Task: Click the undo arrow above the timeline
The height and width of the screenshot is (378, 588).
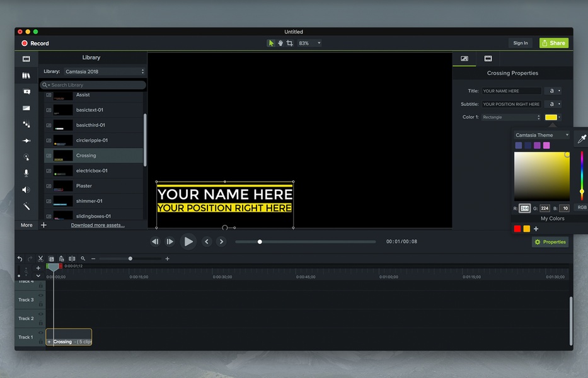Action: pos(20,258)
